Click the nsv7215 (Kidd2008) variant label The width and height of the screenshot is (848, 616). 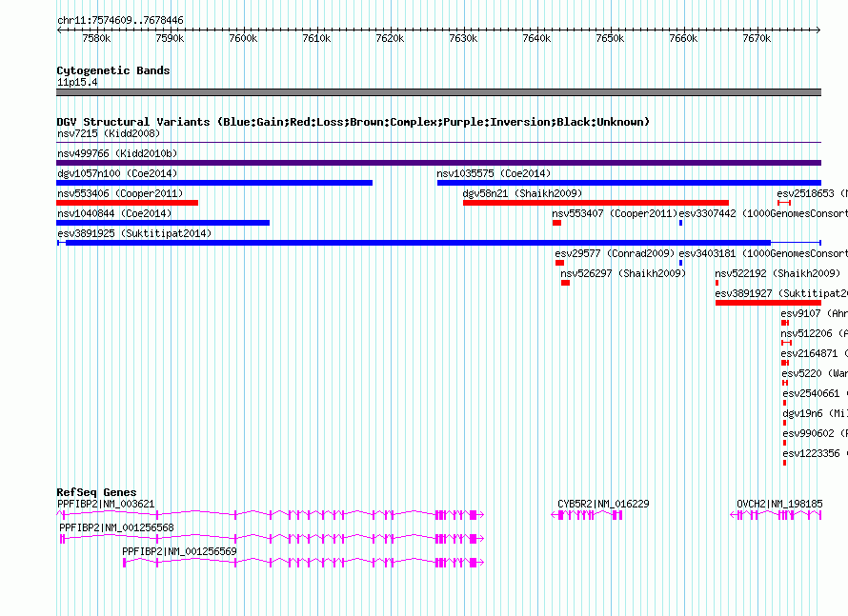click(109, 133)
